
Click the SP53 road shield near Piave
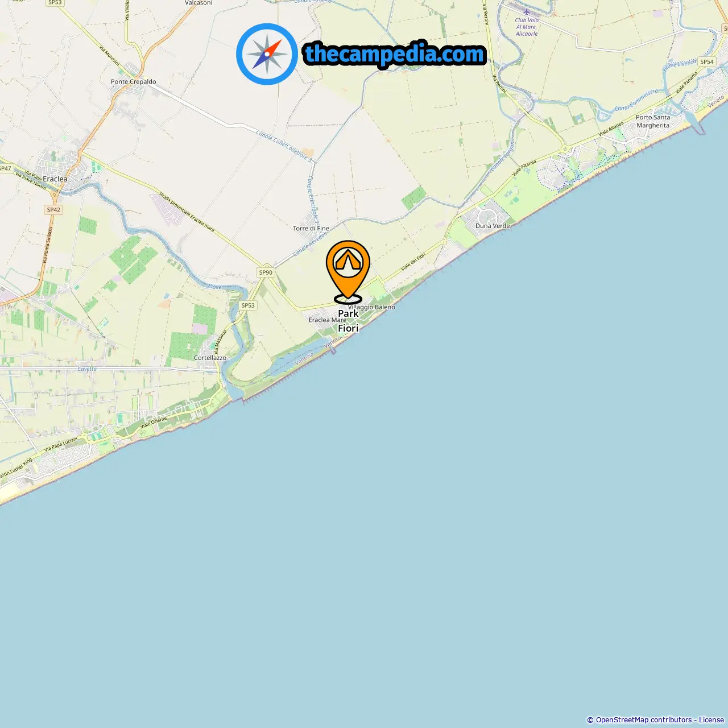(248, 305)
